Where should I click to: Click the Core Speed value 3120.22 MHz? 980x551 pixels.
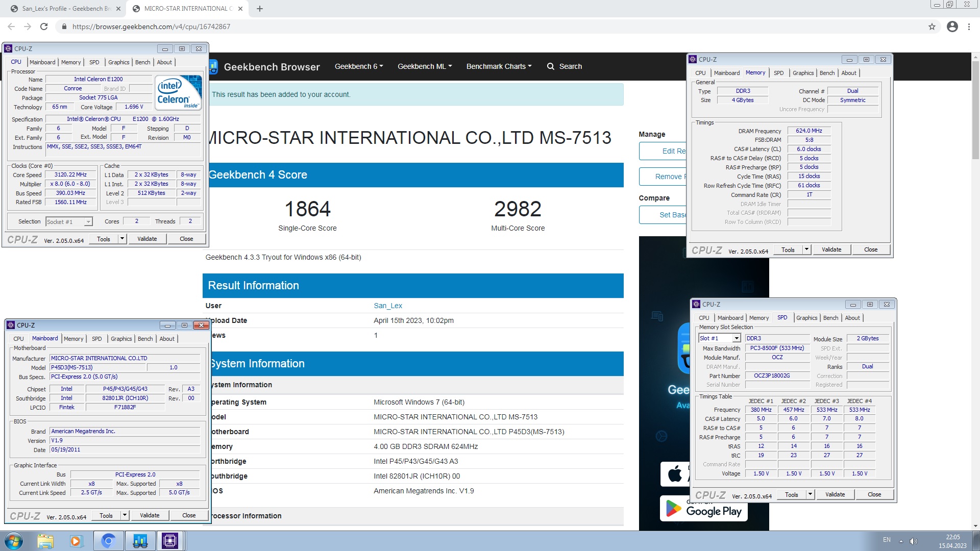coord(70,174)
